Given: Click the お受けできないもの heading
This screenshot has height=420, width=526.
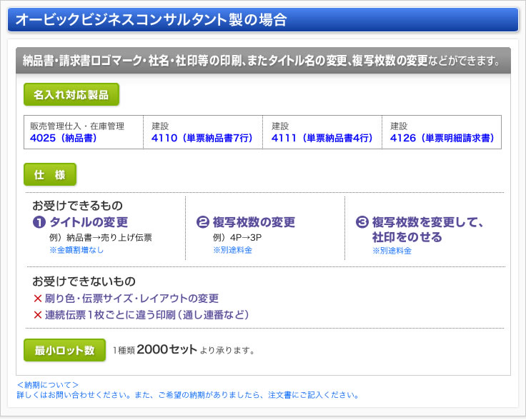Looking at the screenshot, I should pos(84,281).
